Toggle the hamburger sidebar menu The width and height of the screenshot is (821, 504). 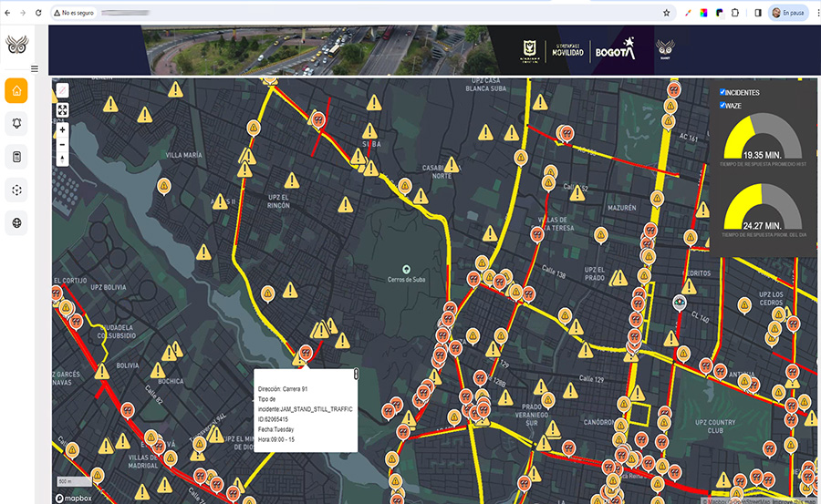[35, 68]
